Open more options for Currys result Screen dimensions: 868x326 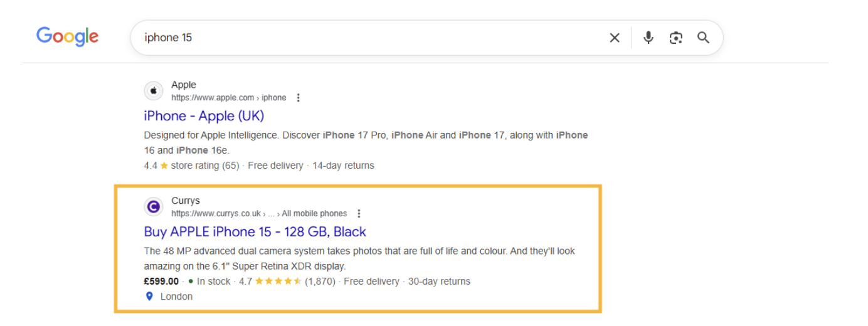pyautogui.click(x=359, y=214)
